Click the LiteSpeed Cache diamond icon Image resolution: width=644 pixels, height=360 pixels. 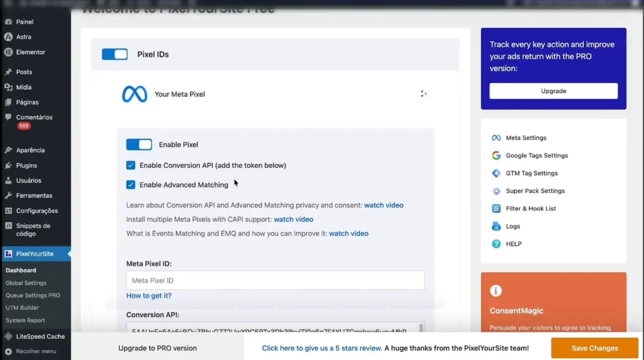(x=8, y=337)
